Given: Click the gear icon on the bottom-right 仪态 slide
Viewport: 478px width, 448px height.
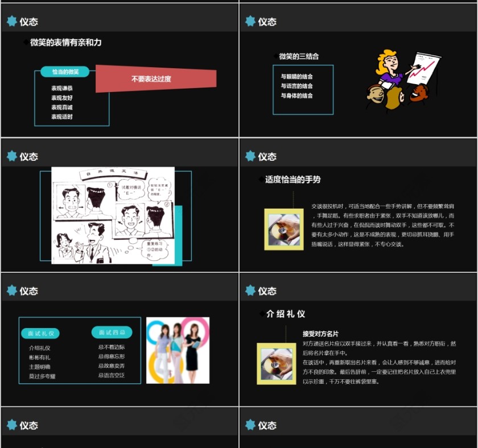Looking at the screenshot, I should [250, 425].
